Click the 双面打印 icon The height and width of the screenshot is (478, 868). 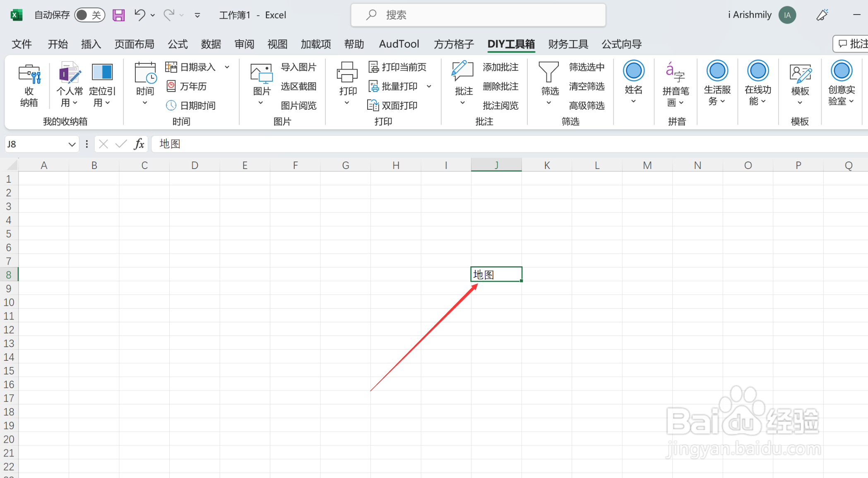point(373,105)
